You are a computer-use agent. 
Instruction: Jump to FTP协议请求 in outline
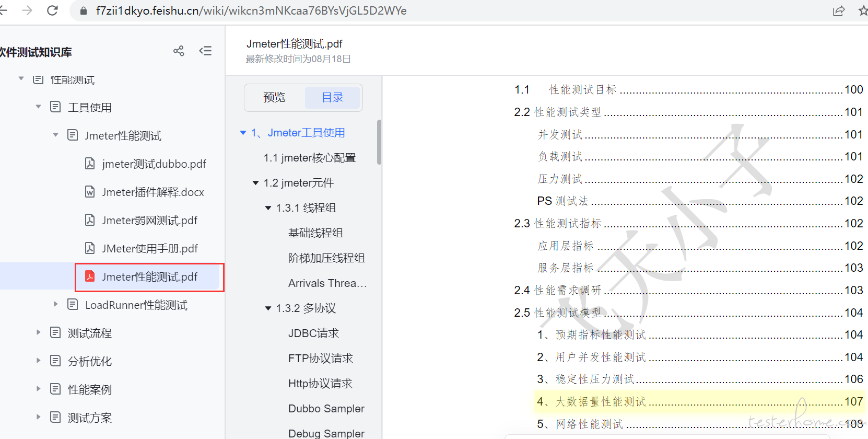pyautogui.click(x=321, y=359)
